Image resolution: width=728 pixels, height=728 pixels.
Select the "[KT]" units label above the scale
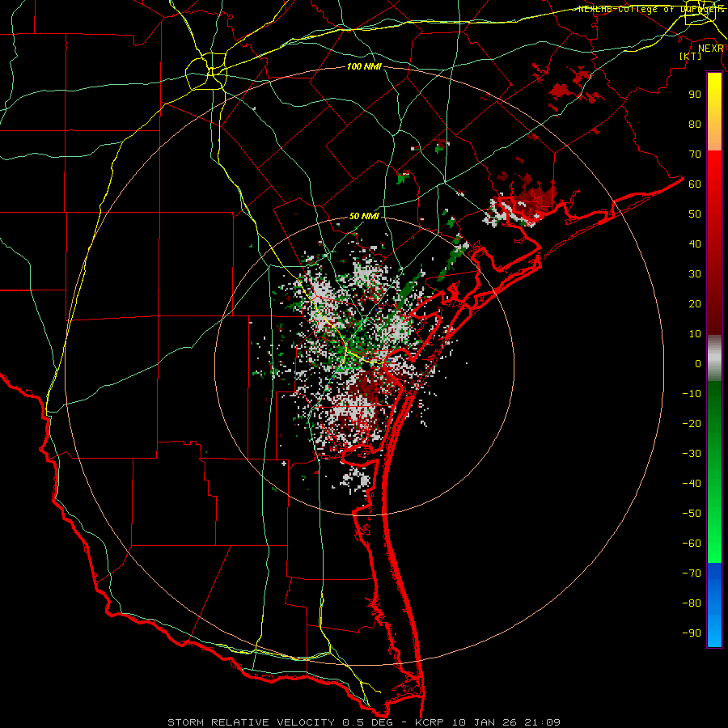coord(691,56)
